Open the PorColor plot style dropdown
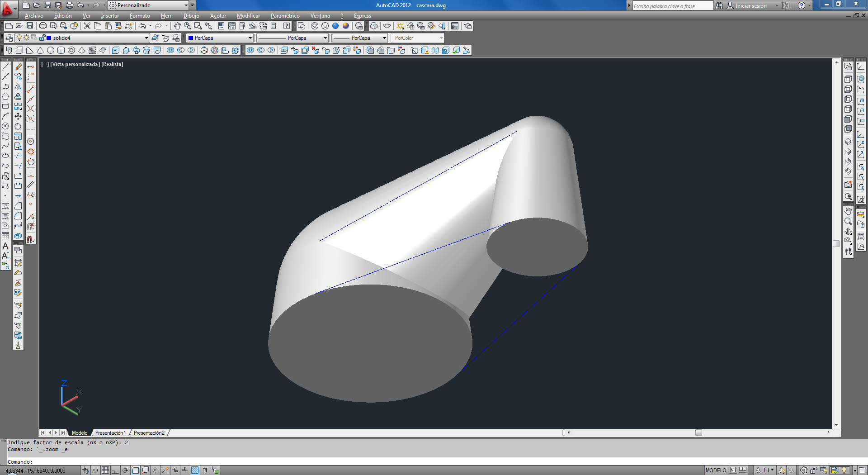The image size is (868, 475). pos(441,38)
